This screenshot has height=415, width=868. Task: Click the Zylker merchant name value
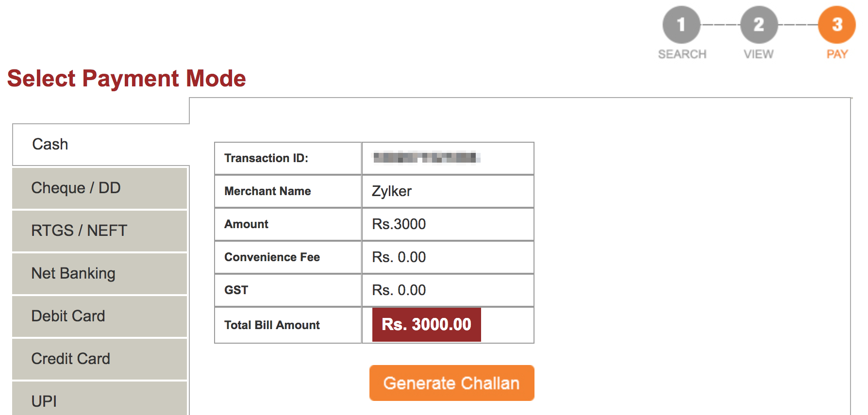(x=392, y=191)
